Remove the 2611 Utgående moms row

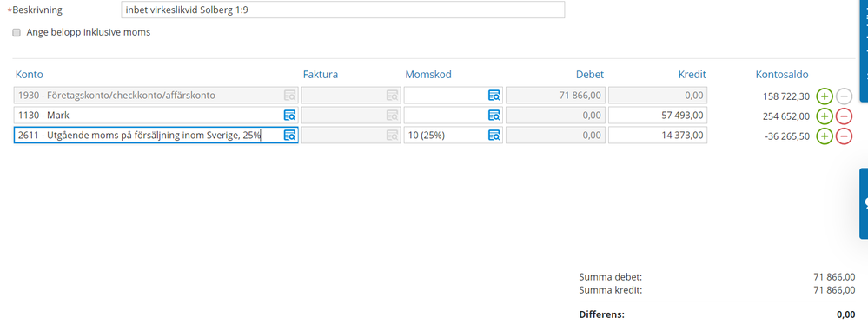click(x=844, y=136)
